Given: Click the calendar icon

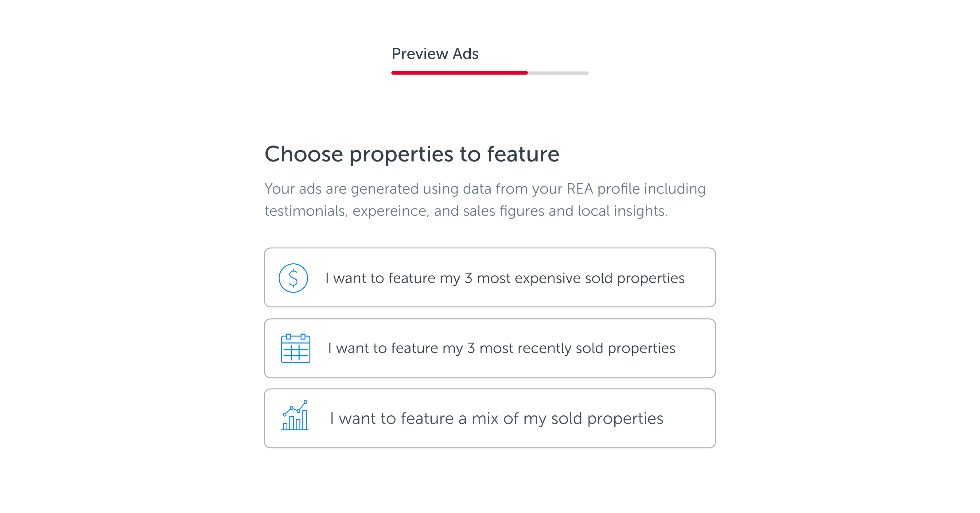Looking at the screenshot, I should click(295, 348).
